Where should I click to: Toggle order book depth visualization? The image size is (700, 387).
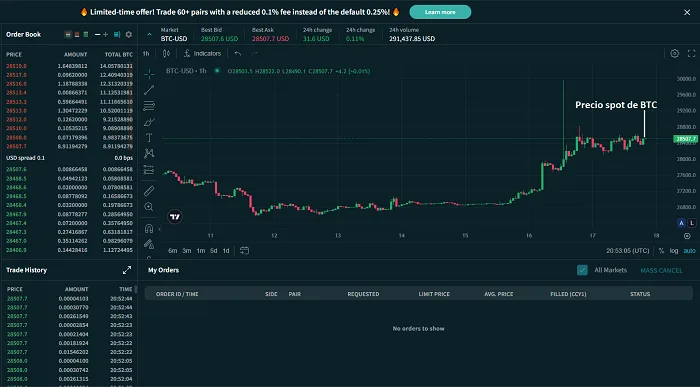coord(117,34)
